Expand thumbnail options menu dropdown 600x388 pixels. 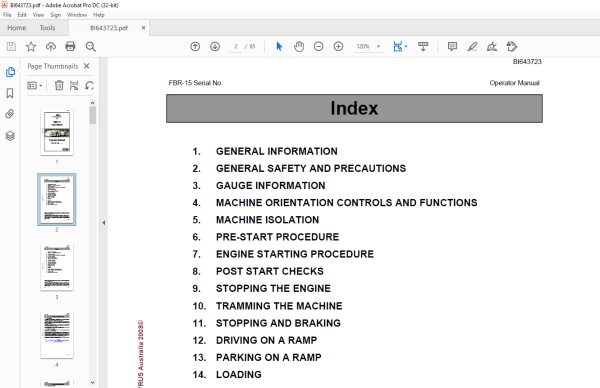click(34, 85)
